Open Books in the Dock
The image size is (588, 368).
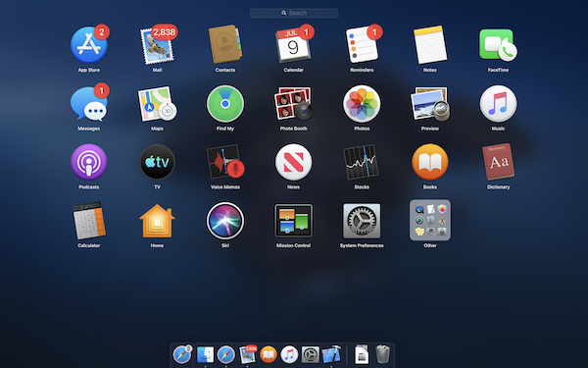[269, 354]
